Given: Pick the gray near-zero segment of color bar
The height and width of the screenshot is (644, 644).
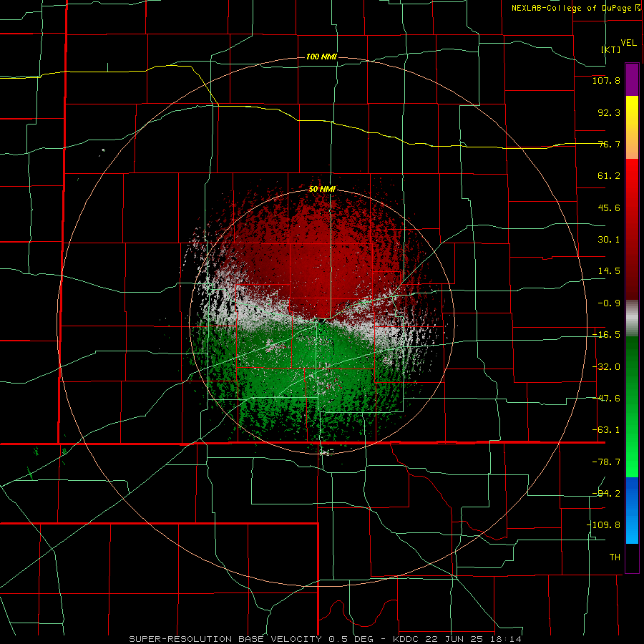Looking at the screenshot, I should click(632, 318).
